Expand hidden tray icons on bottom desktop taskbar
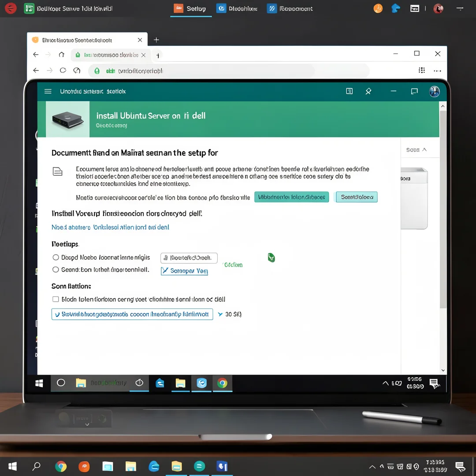Screen dimensions: 476x476 (372, 467)
